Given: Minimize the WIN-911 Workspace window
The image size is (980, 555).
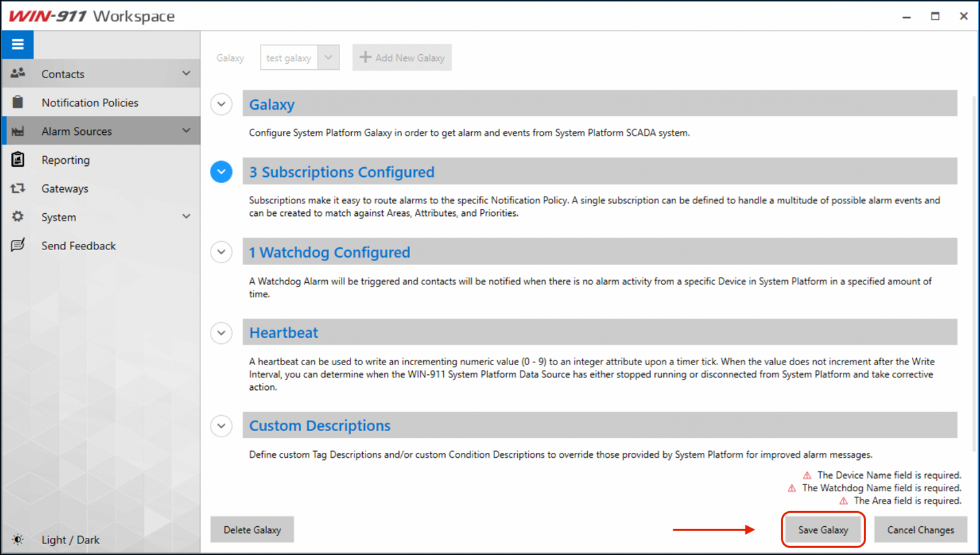Looking at the screenshot, I should (x=907, y=16).
